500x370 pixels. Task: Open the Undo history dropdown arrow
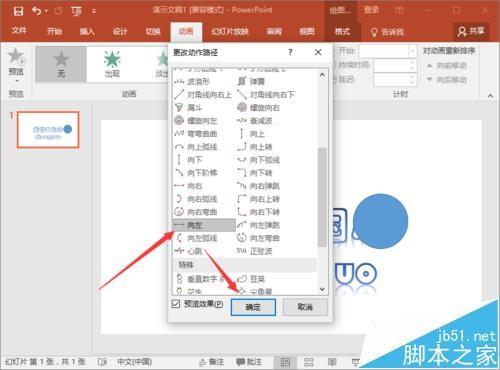[46, 11]
